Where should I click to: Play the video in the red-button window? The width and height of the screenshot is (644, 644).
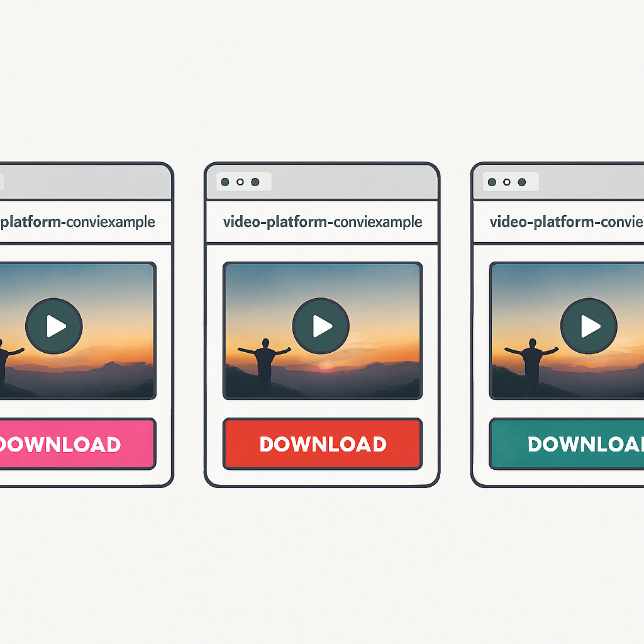[321, 326]
